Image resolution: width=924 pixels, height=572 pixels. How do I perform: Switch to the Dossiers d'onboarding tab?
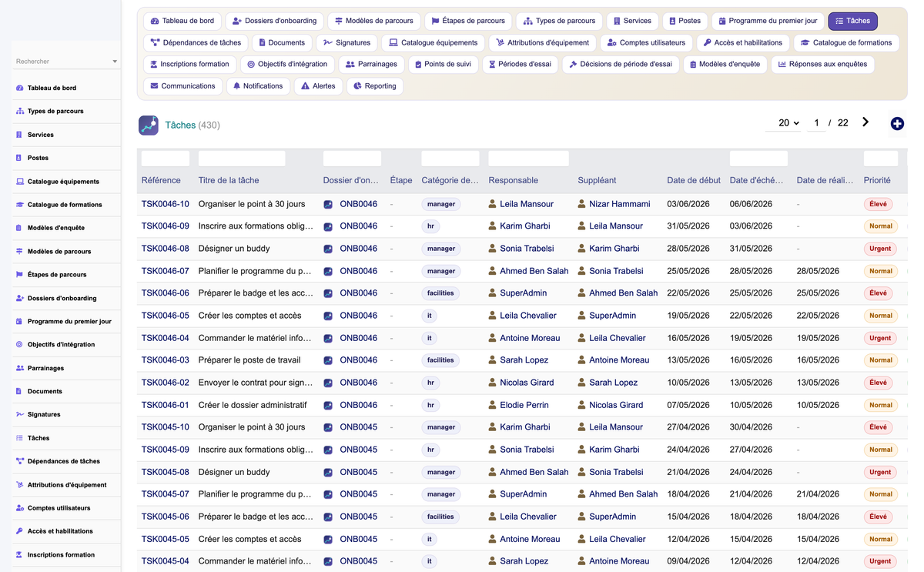click(274, 21)
